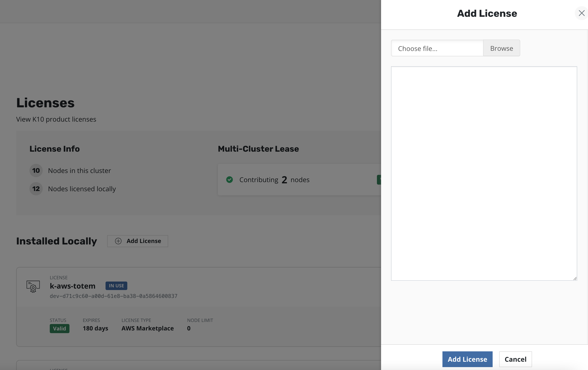
Task: Click the dev-d71c9c60 license identifier
Action: coord(113,296)
